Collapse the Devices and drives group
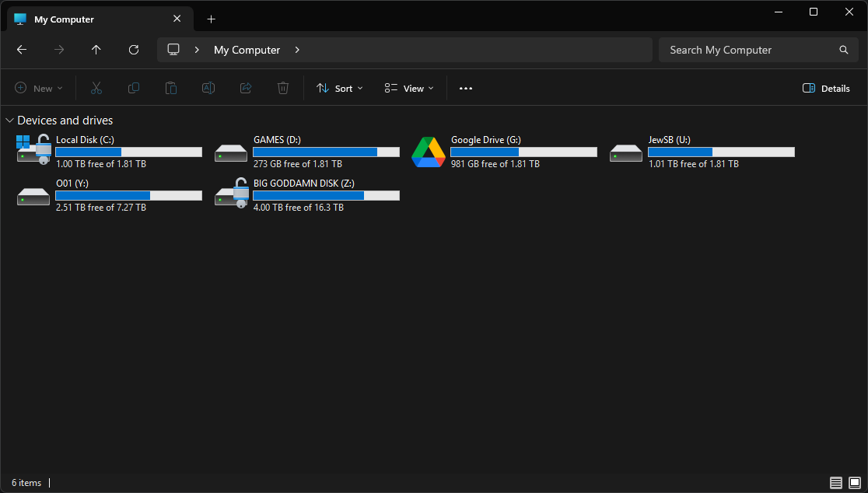 [x=10, y=120]
